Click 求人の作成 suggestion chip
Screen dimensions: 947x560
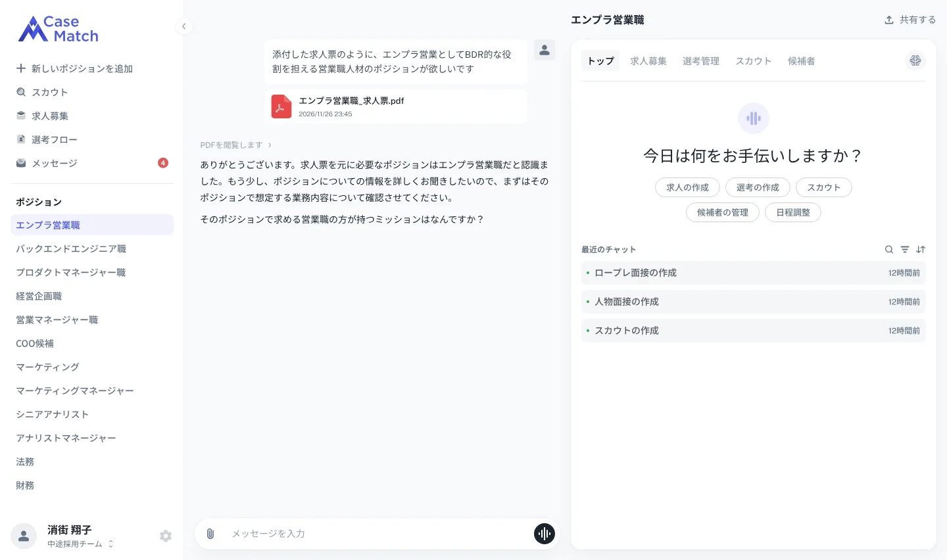point(687,187)
